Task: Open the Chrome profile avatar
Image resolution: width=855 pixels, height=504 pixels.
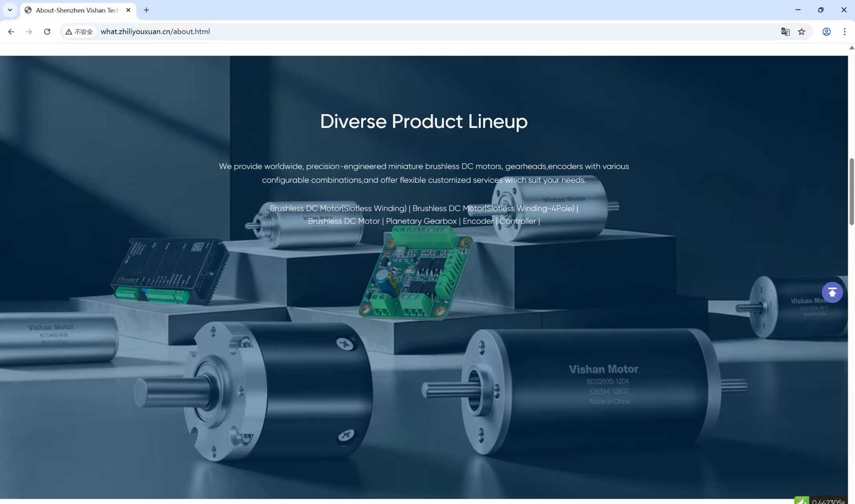Action: (x=826, y=31)
